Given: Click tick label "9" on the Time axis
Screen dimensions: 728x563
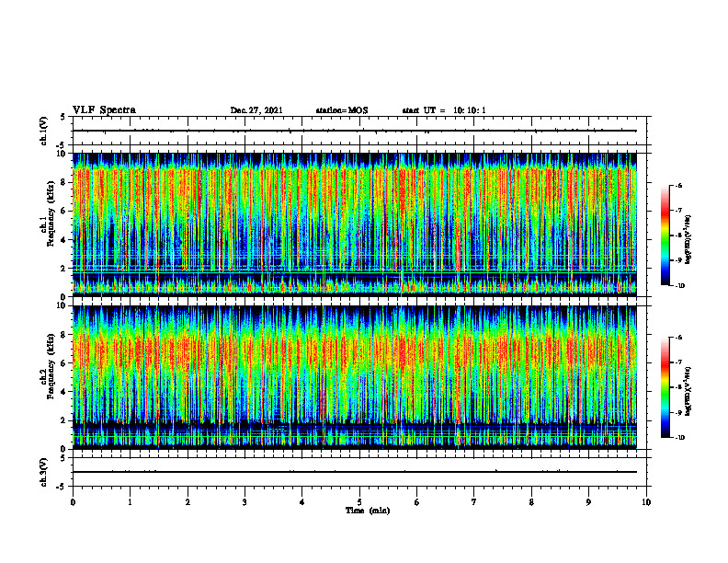Looking at the screenshot, I should click(x=588, y=502).
